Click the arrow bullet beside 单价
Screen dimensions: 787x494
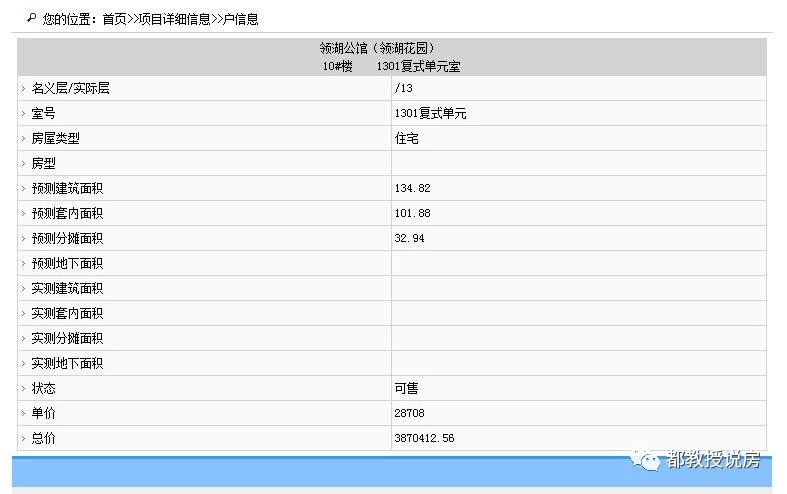[23, 413]
